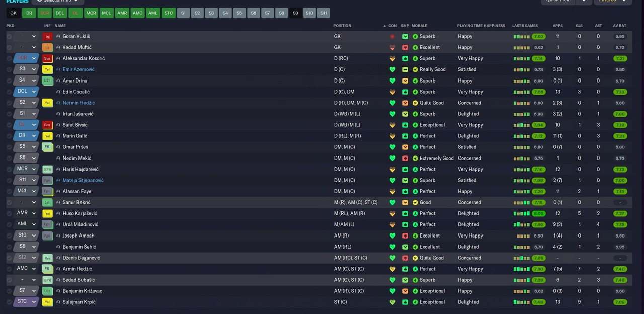Click the morale arrow icon for Samir Bekrić
This screenshot has width=644, height=314.
click(415, 202)
